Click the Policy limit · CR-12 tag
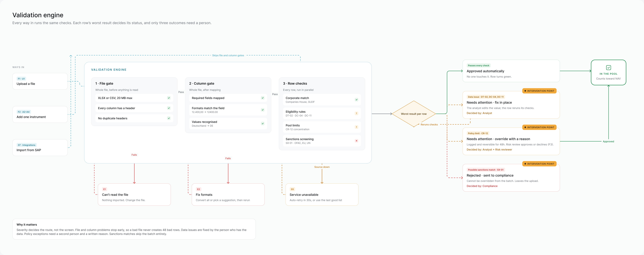 pyautogui.click(x=478, y=133)
